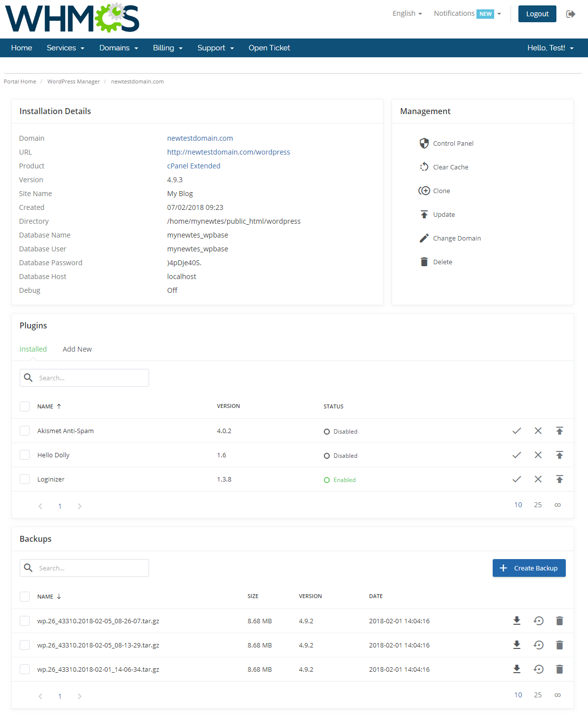Check the Akismet Anti-Spam row checkbox
The image size is (588, 725).
point(25,431)
